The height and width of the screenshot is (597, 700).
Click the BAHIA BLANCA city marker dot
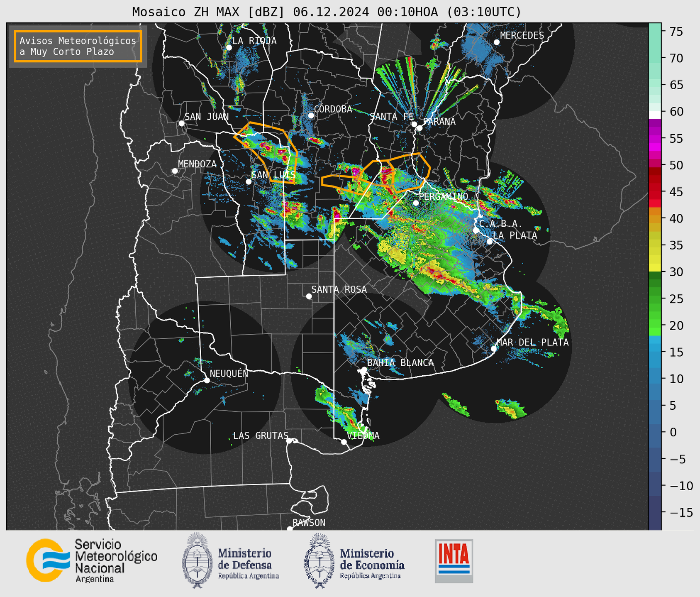pyautogui.click(x=364, y=369)
